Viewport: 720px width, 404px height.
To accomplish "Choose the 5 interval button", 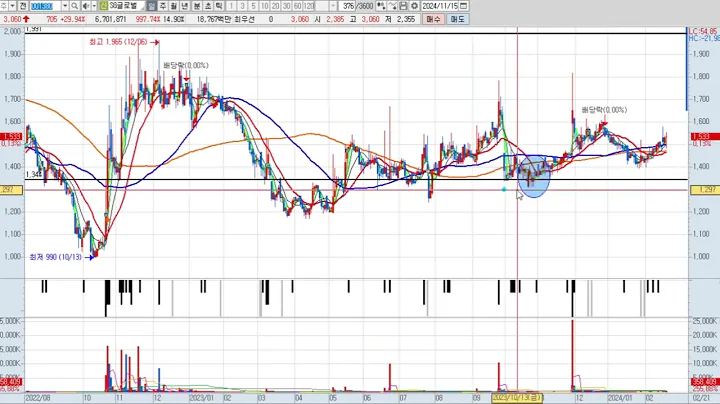I will pos(253,6).
